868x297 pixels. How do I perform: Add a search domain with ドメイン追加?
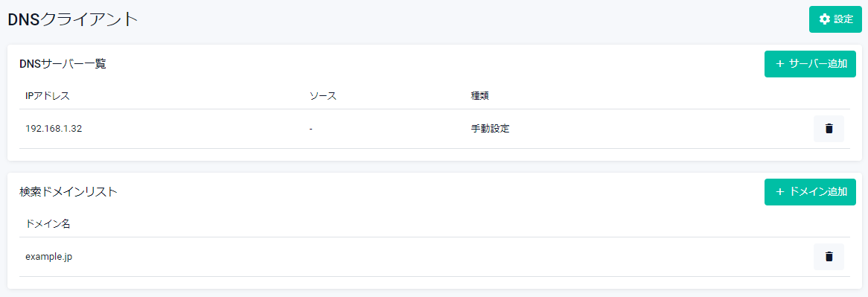pos(810,192)
